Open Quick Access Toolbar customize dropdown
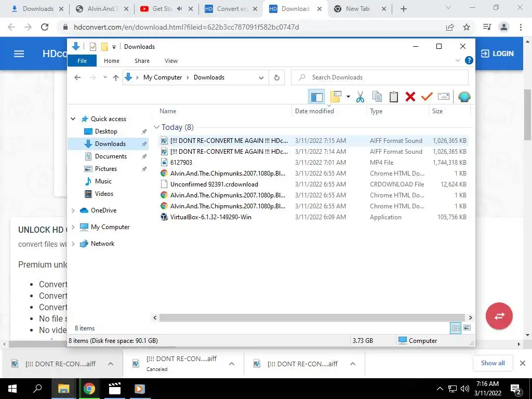Viewport: 532px width, 399px height. [x=114, y=47]
